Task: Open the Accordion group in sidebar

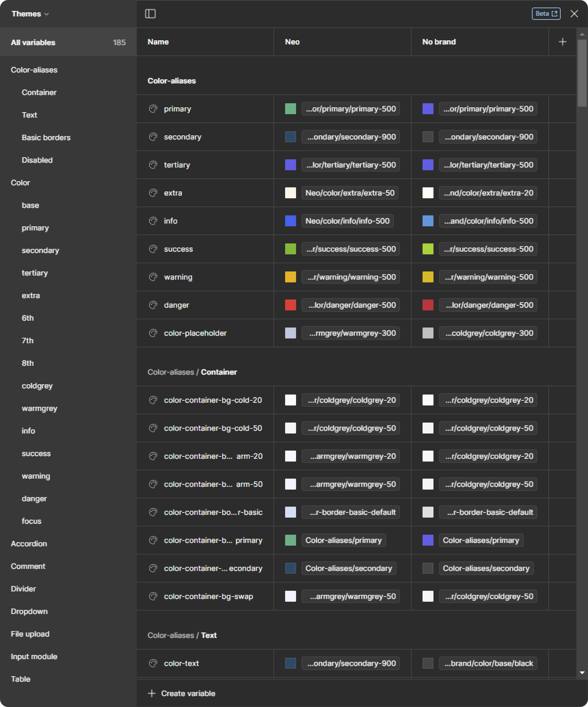Action: click(29, 544)
